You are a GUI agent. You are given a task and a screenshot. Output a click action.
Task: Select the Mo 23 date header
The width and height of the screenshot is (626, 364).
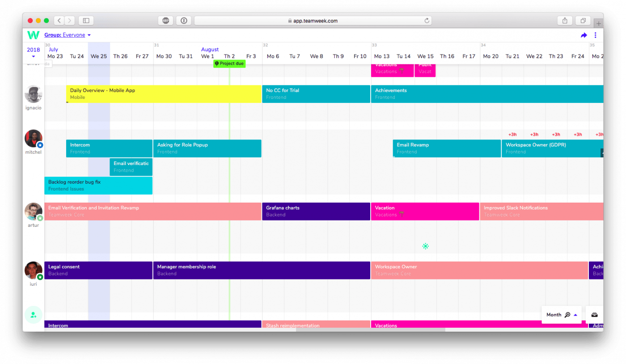pos(55,56)
